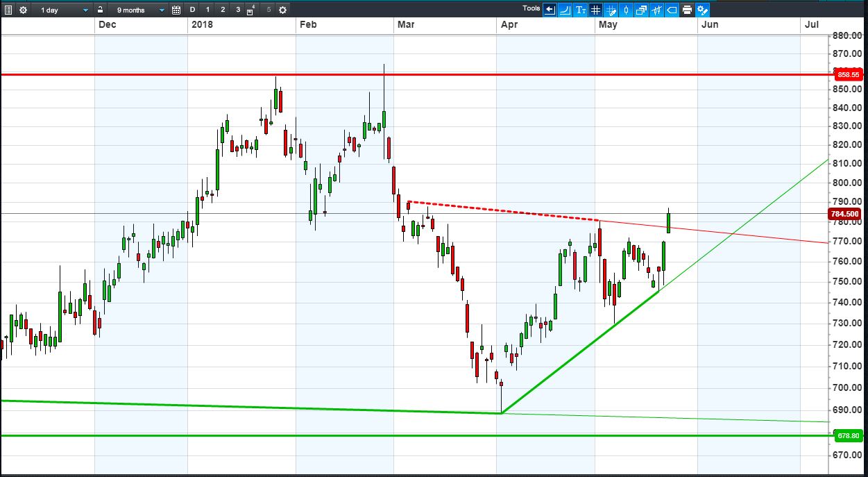
Task: Click the 'May' time axis label
Action: [608, 24]
